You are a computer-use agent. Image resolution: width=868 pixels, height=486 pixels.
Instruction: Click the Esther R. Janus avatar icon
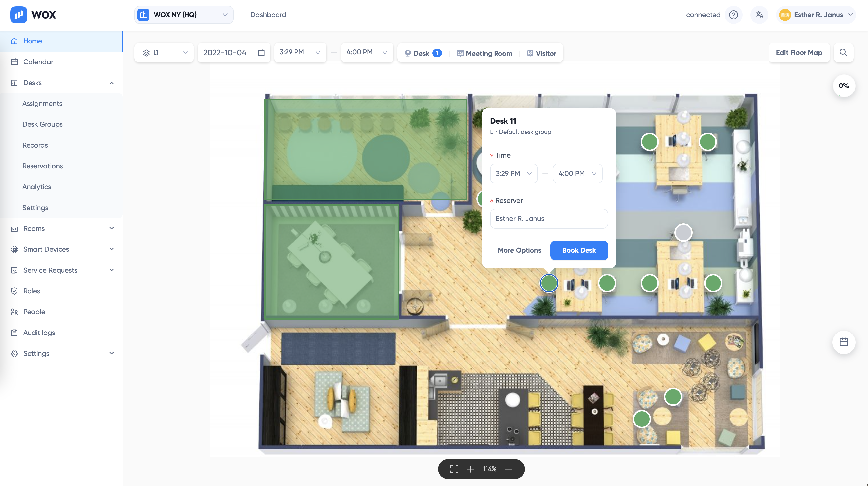(785, 15)
